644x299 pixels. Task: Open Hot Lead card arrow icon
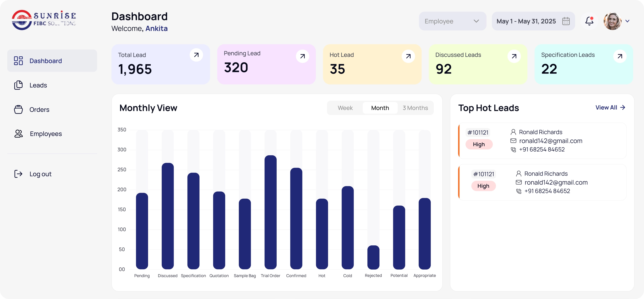tap(408, 56)
